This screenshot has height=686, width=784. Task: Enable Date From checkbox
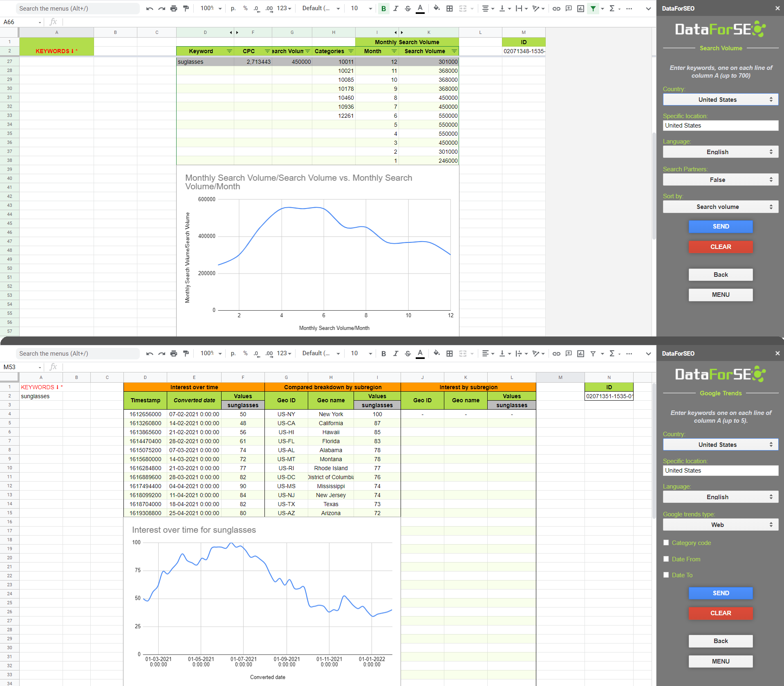click(x=666, y=559)
